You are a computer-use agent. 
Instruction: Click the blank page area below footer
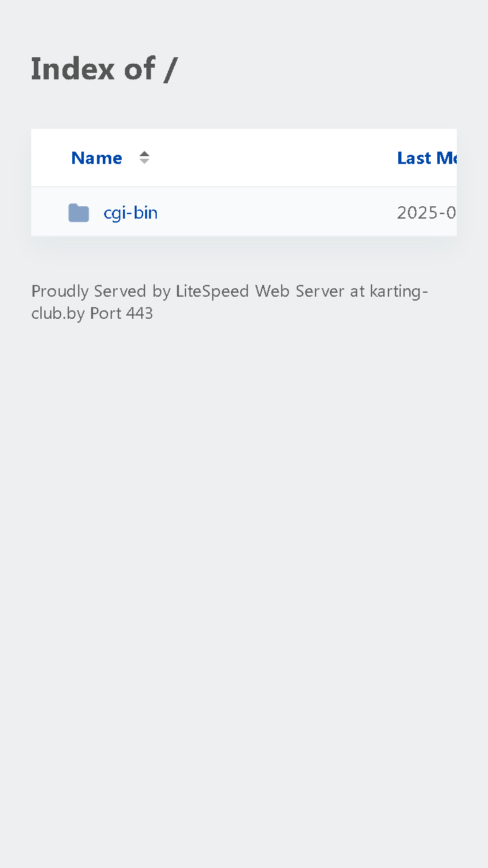244,586
